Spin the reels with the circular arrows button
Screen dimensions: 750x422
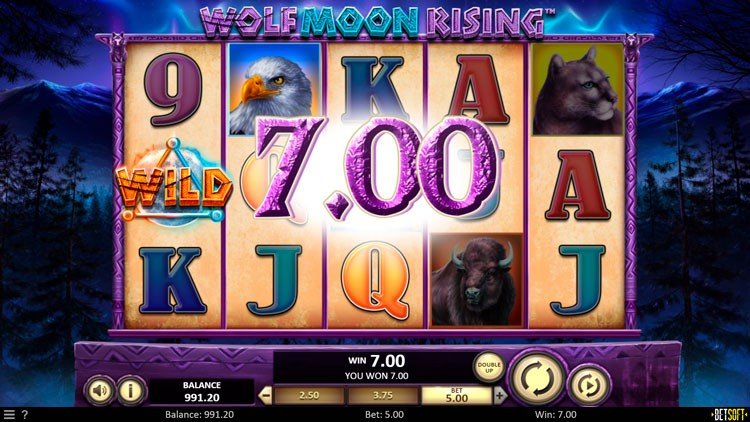pyautogui.click(x=537, y=378)
